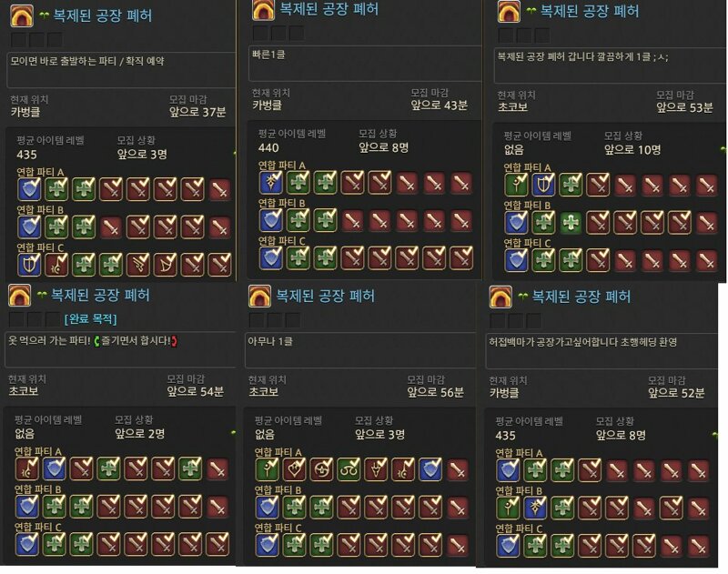Choose the only open DPS slot in the 54분 listing's Alliance A
The width and height of the screenshot is (728, 574).
pyautogui.click(x=217, y=469)
